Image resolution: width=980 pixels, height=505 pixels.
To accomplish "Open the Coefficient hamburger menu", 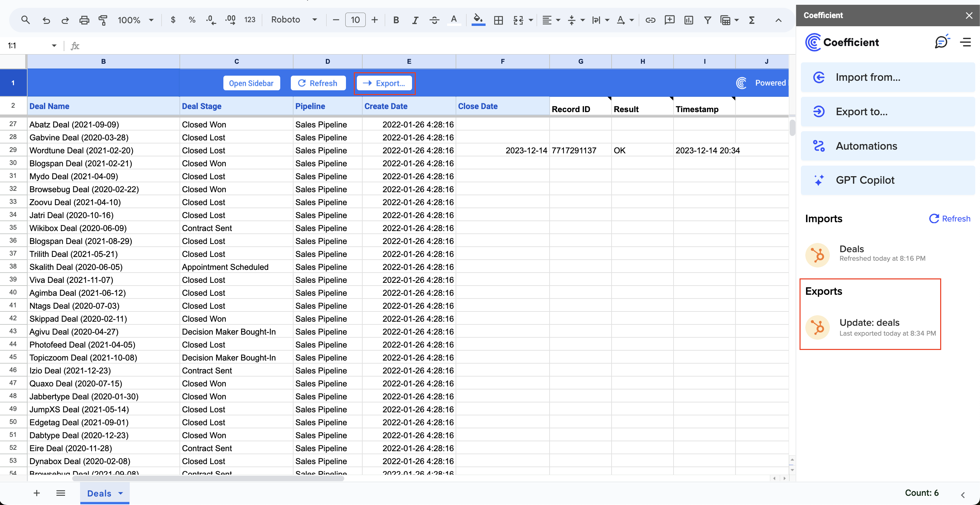I will coord(966,42).
